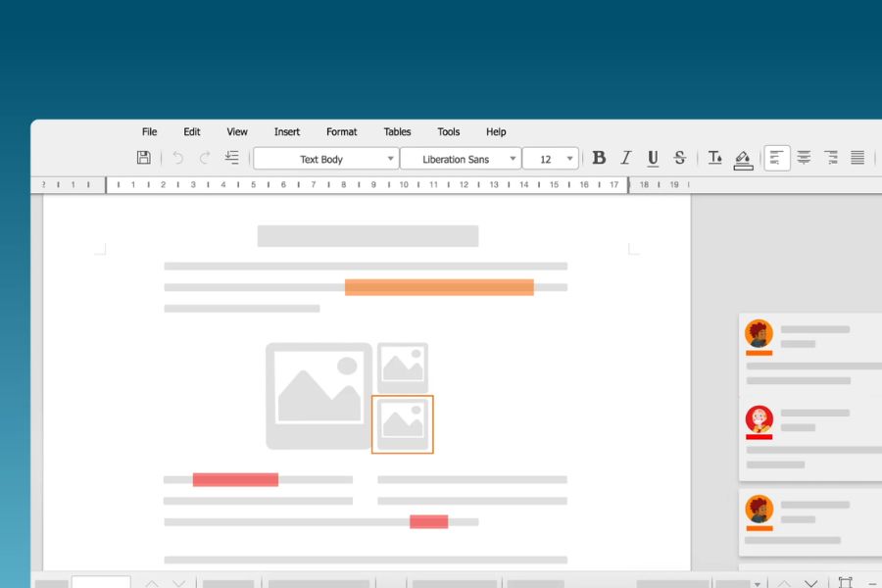Open the Text Body paragraph style dropdown
The height and width of the screenshot is (588, 882).
pos(326,159)
